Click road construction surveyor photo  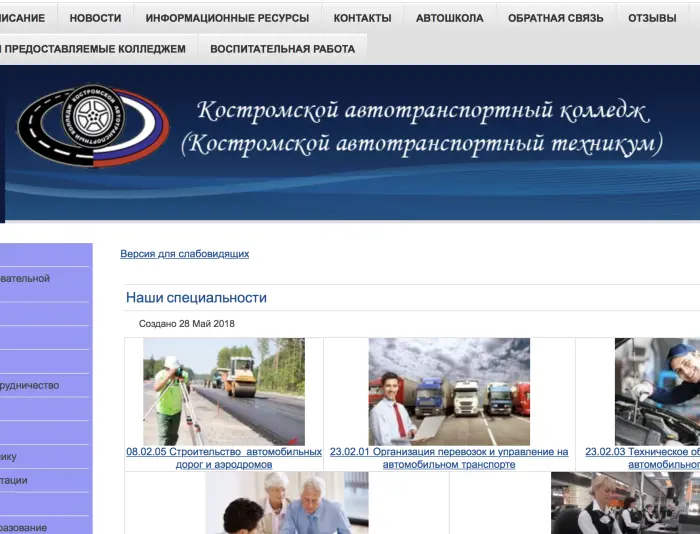tap(223, 391)
